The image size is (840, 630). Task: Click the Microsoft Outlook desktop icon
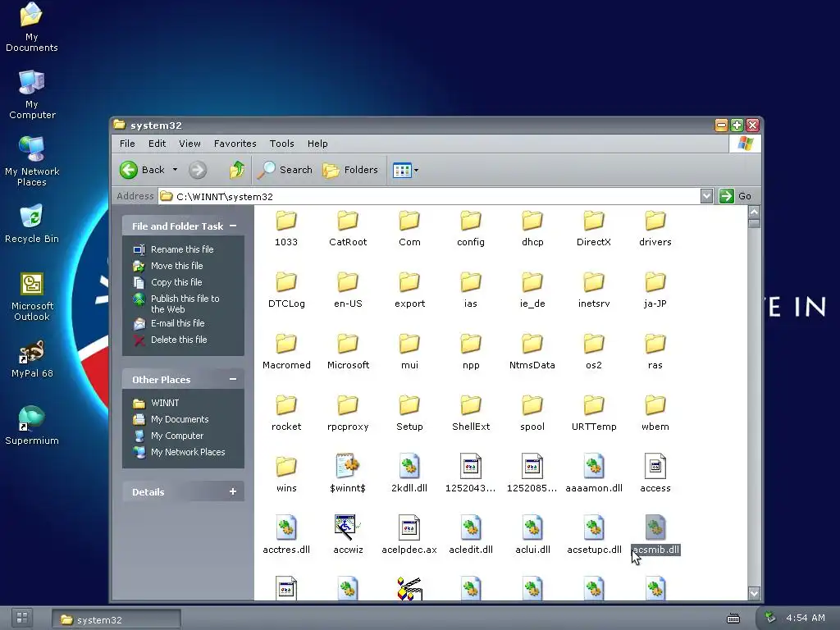(x=32, y=296)
